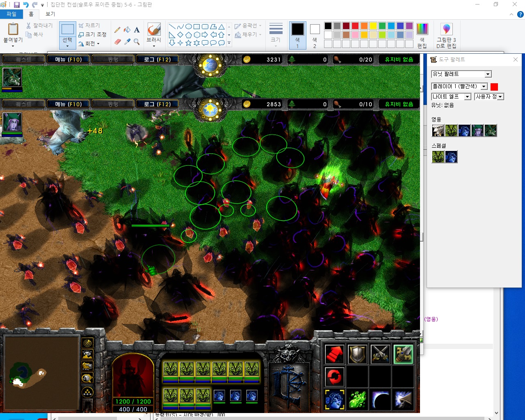Pick the green color swatch in palette
The height and width of the screenshot is (420, 525).
click(382, 26)
